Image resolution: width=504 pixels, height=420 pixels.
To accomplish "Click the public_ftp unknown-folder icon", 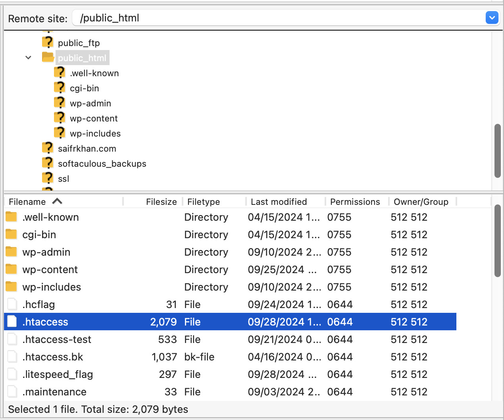I will click(x=48, y=42).
